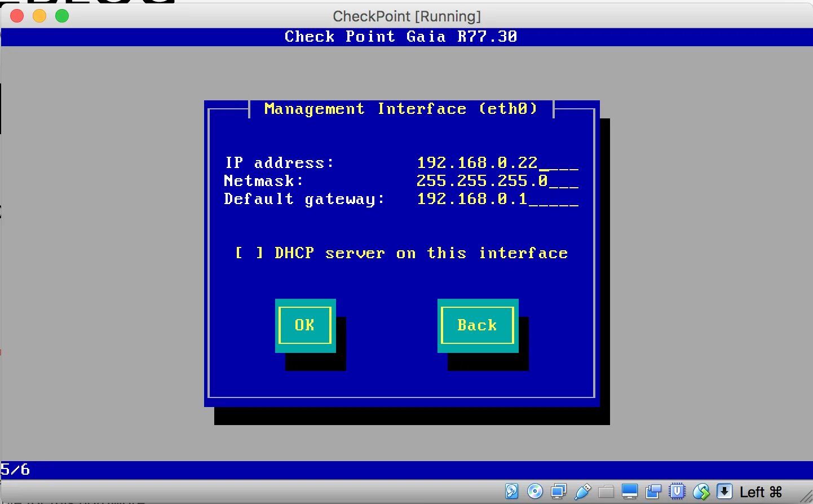Click the mouse integration globe icon

coord(701,491)
